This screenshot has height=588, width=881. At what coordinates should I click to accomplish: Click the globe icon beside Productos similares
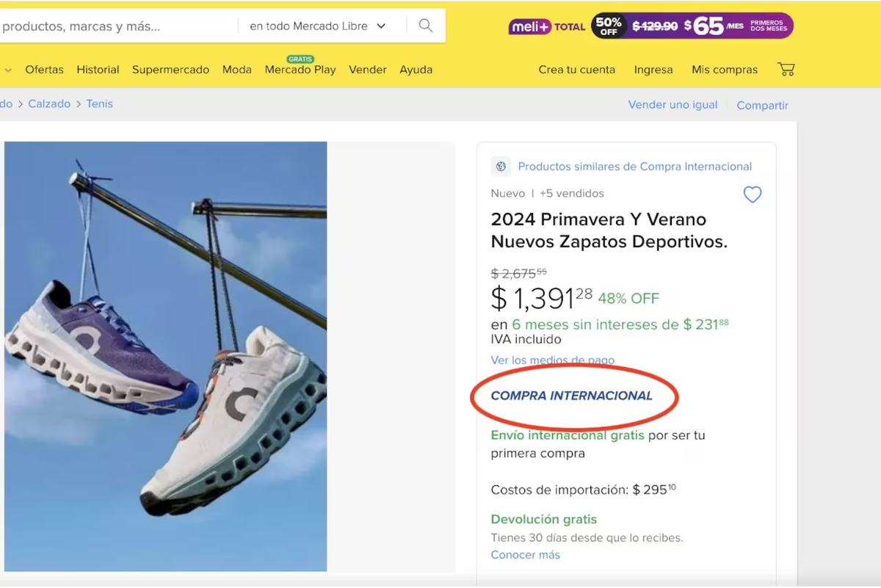[x=501, y=167]
